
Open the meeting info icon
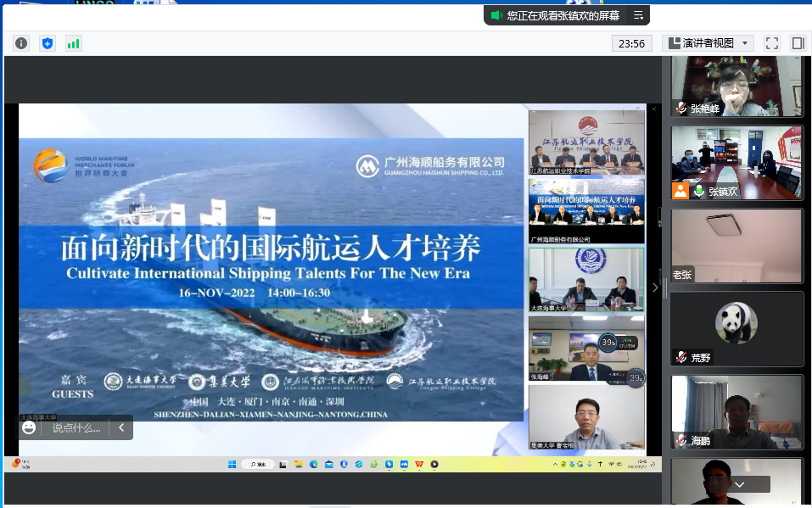click(21, 43)
